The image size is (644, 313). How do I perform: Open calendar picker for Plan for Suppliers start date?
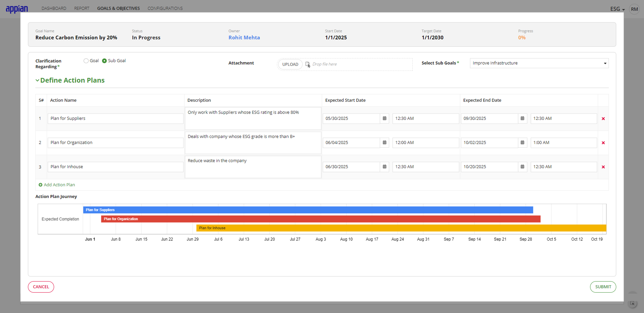tap(385, 118)
